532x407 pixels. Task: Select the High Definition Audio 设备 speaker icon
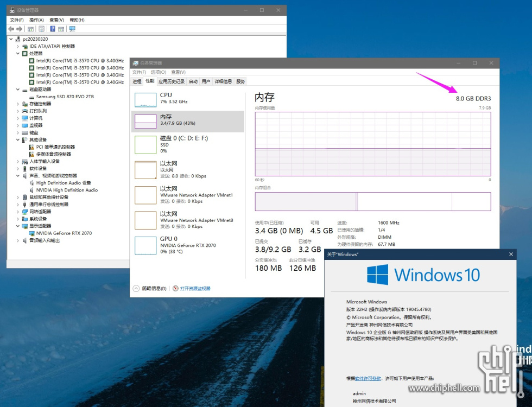pos(31,183)
